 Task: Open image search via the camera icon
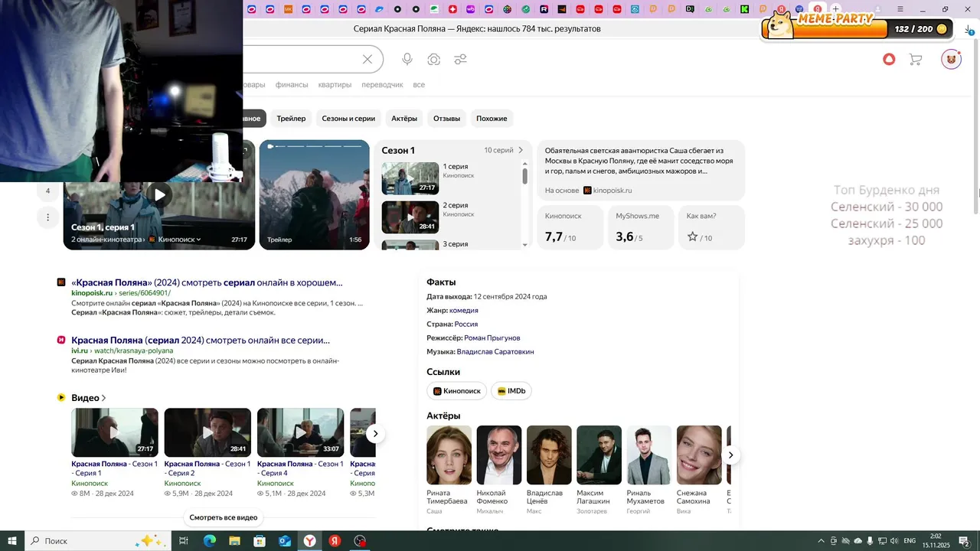click(x=434, y=60)
